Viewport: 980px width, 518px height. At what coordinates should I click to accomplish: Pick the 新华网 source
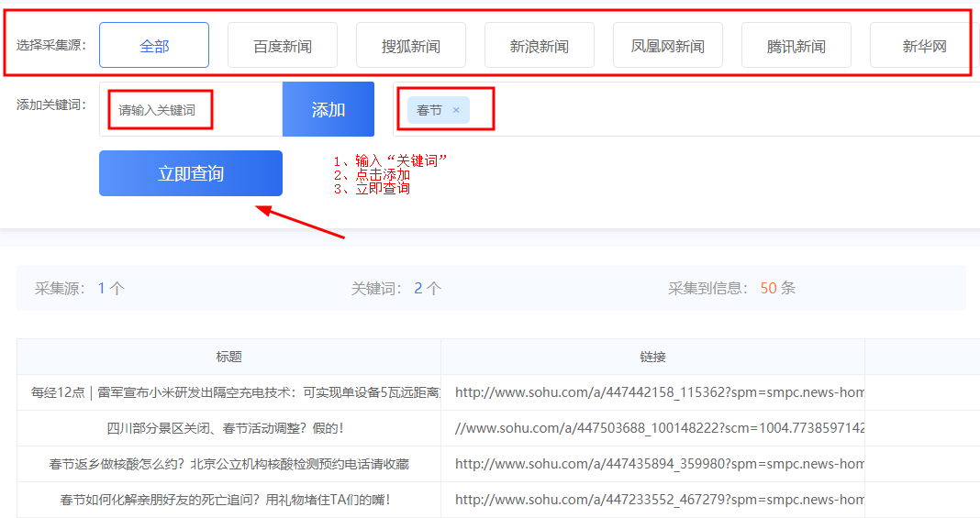coord(924,45)
